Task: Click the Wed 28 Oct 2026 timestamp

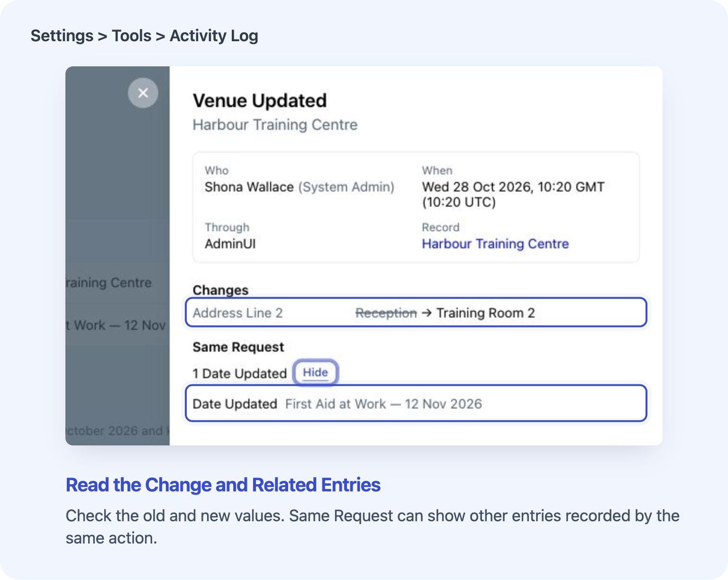Action: [513, 194]
